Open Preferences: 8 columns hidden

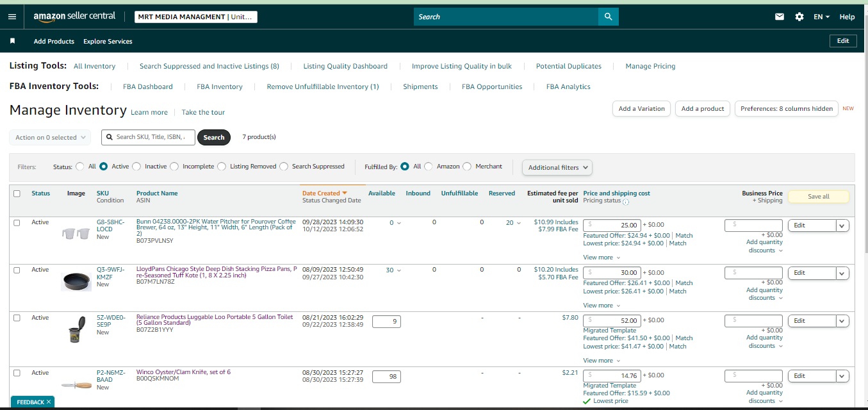click(787, 108)
